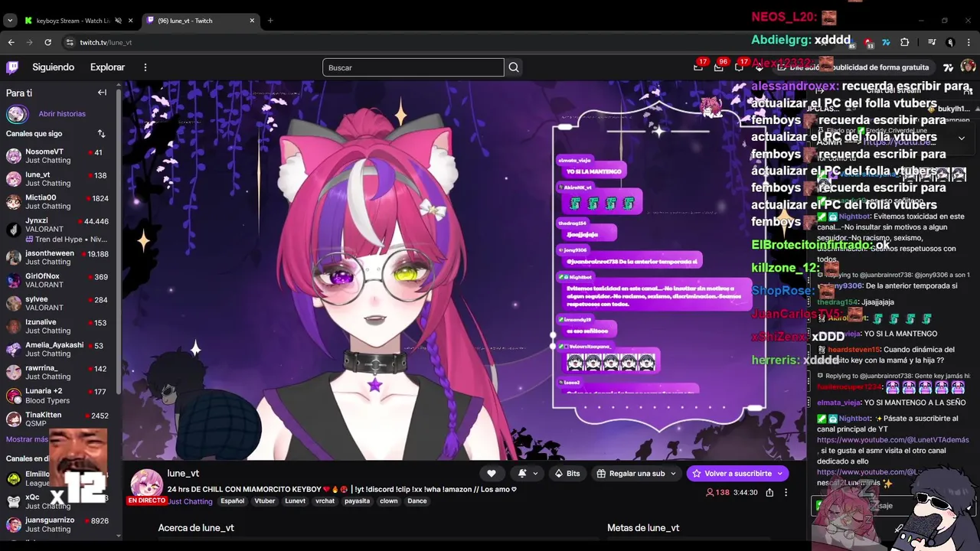The height and width of the screenshot is (551, 980).
Task: Click the Dance tag
Action: (x=417, y=501)
